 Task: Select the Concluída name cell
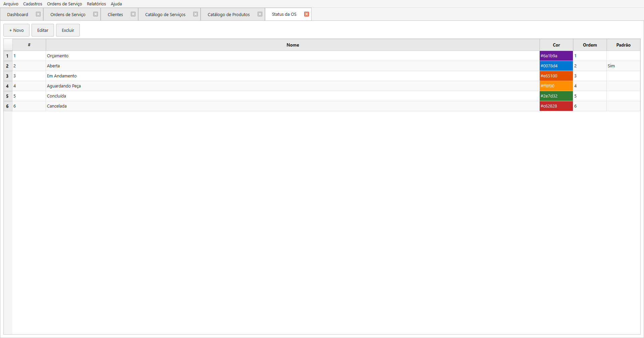292,96
